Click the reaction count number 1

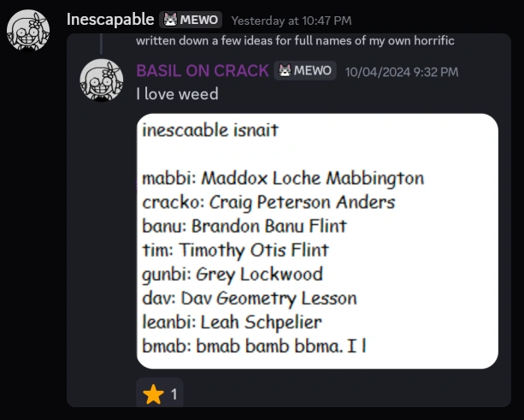pos(174,394)
